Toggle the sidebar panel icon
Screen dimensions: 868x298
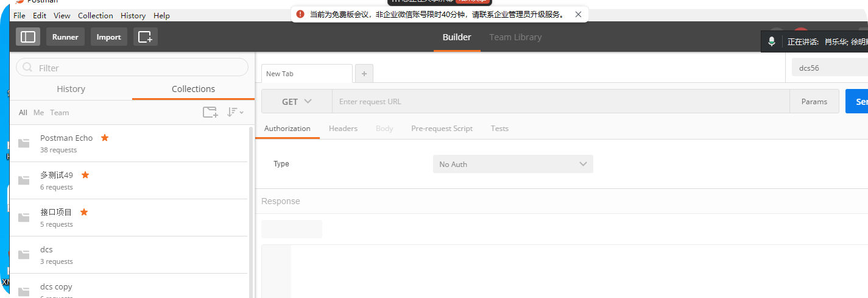pos(28,37)
